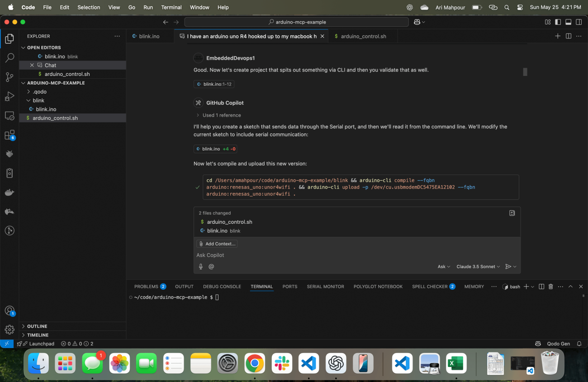The height and width of the screenshot is (382, 588).
Task: Click the Add Context button
Action: pos(217,244)
